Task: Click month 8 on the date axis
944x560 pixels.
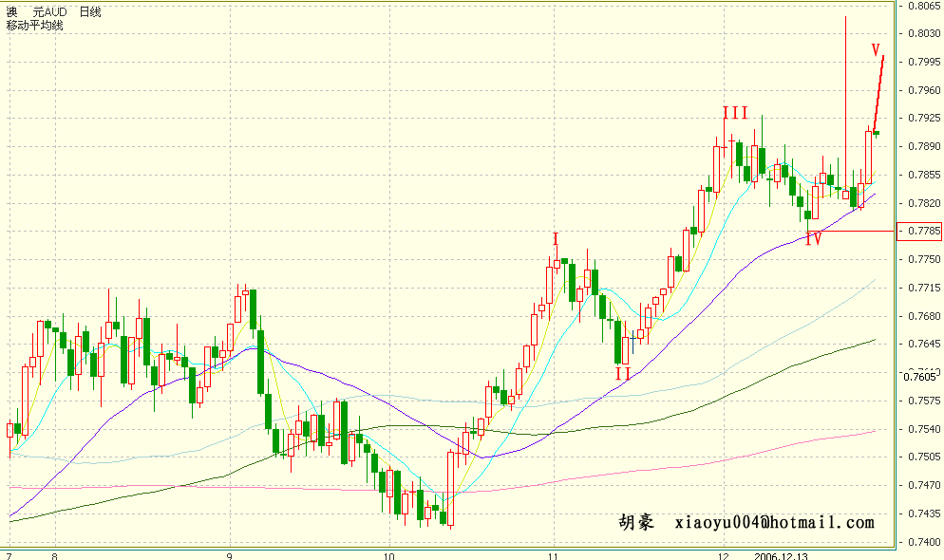Action: click(x=54, y=556)
